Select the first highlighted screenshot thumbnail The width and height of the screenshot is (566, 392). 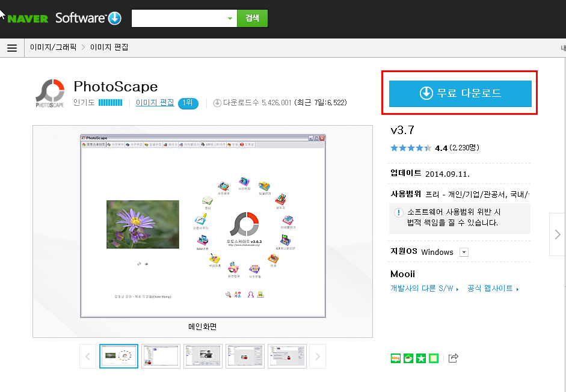pyautogui.click(x=118, y=357)
